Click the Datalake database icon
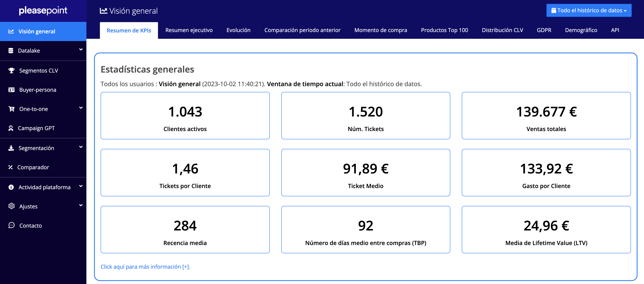Screen dimensions: 644x284 coord(11,51)
